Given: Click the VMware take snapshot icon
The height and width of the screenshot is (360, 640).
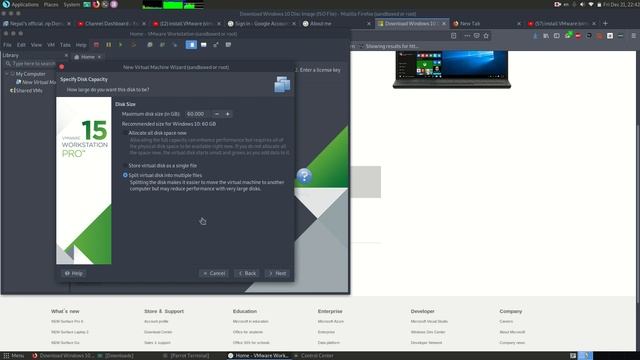Looking at the screenshot, I should [x=150, y=45].
